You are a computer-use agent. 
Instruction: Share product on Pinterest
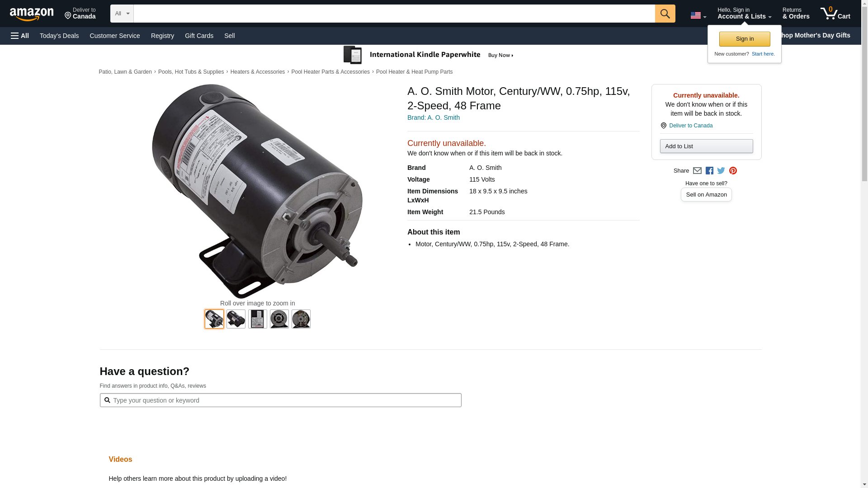(733, 171)
